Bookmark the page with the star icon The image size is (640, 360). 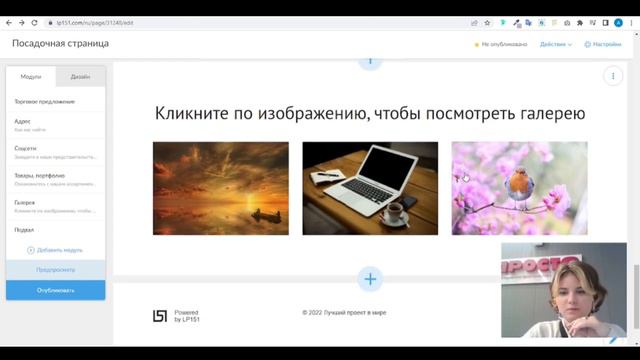click(x=487, y=23)
